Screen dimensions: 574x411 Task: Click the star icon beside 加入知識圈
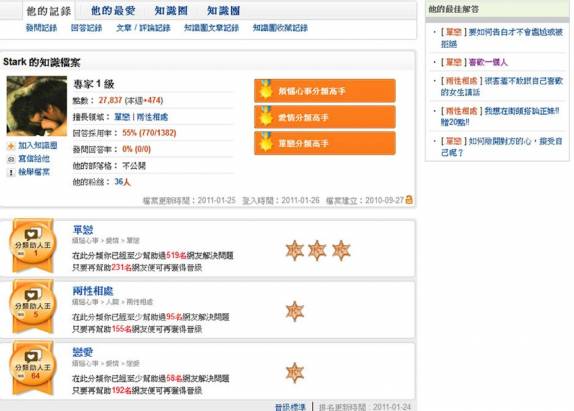(11, 146)
